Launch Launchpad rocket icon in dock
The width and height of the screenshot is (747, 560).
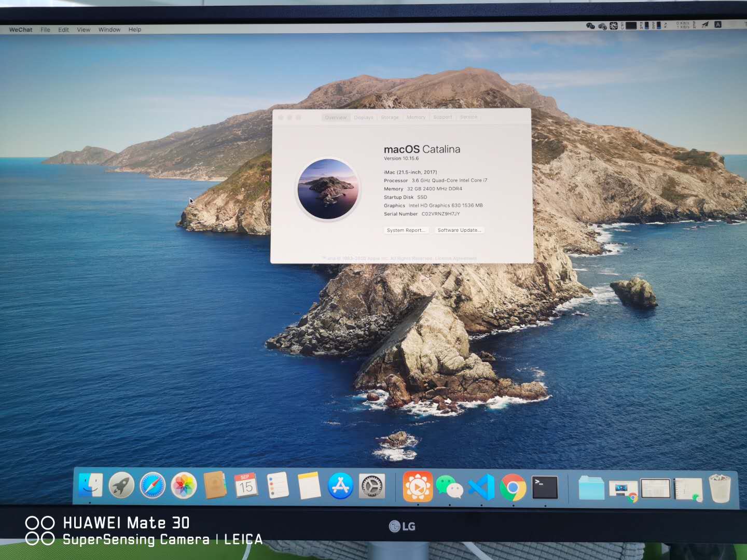click(x=121, y=486)
